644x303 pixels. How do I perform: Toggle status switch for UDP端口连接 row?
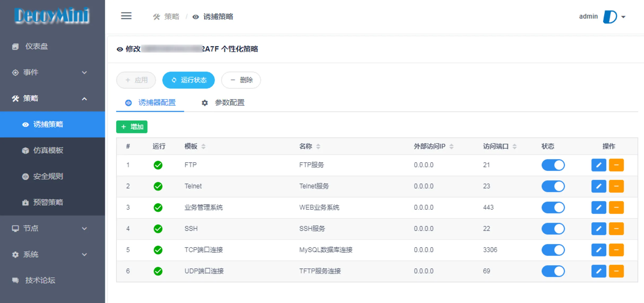coord(553,271)
